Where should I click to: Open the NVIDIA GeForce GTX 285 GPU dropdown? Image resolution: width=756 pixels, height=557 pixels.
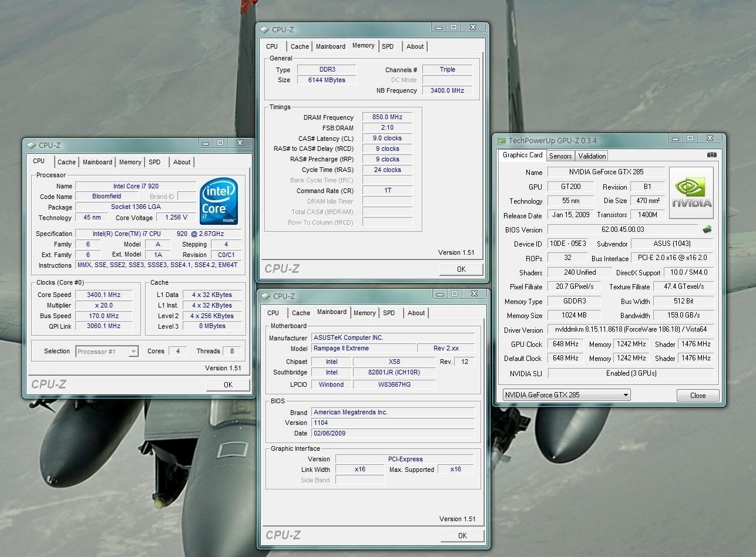[566, 394]
